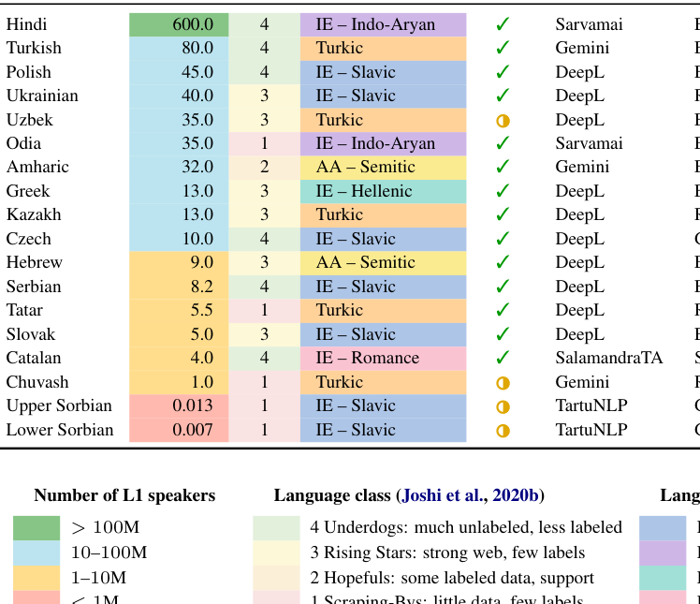
Task: Open the Joshi et al., 2020b citation link
Action: pyautogui.click(x=470, y=495)
